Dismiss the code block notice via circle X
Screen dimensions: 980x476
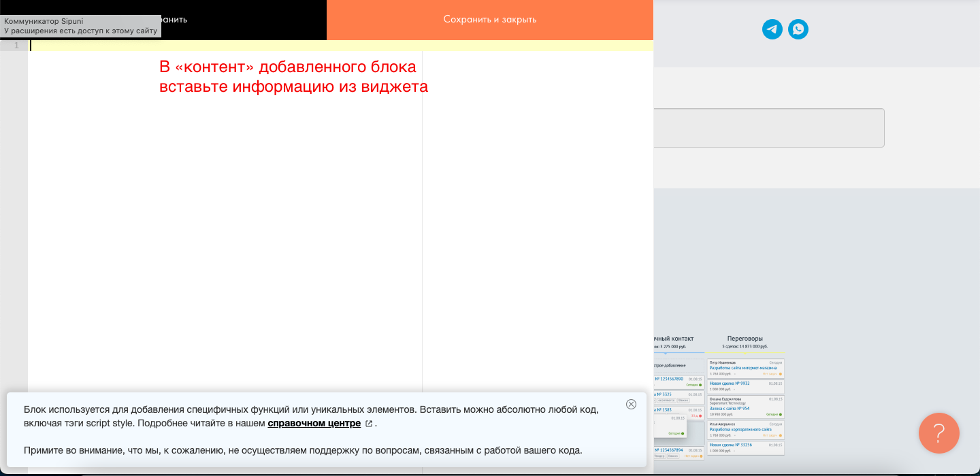pos(632,403)
